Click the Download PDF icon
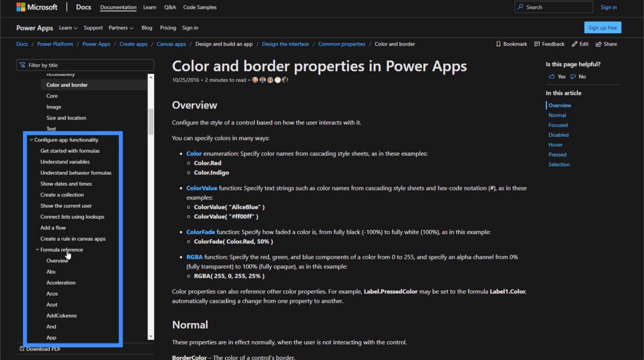The image size is (644, 360). pyautogui.click(x=22, y=348)
